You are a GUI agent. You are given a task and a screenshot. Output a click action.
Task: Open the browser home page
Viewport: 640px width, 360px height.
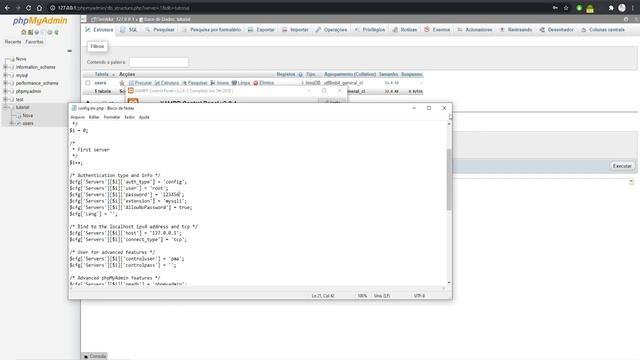tap(39, 8)
